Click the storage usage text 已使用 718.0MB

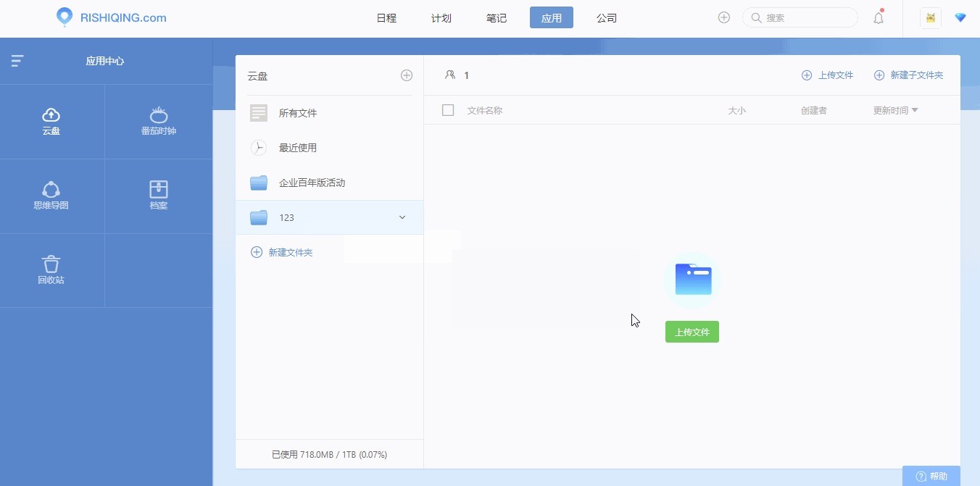tap(329, 454)
